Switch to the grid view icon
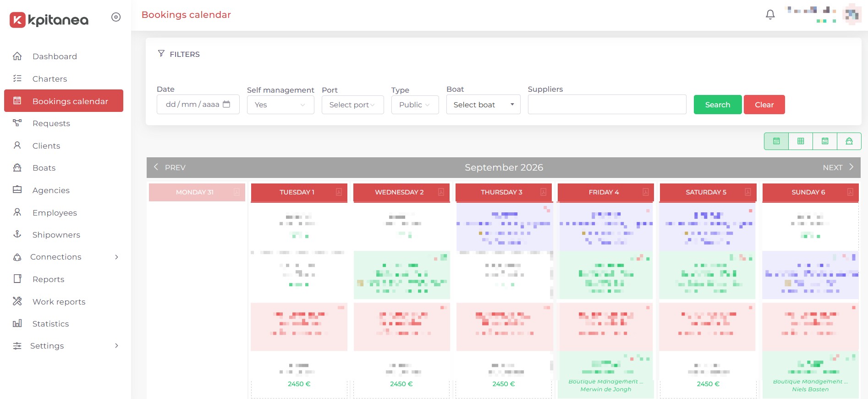868x399 pixels. pyautogui.click(x=801, y=141)
